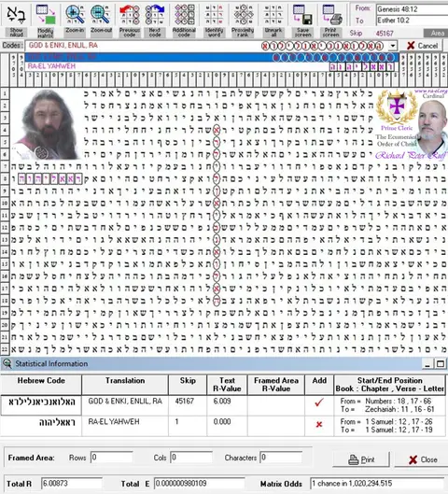
Task: Click row number 22 in the matrix
Action: click(5, 349)
